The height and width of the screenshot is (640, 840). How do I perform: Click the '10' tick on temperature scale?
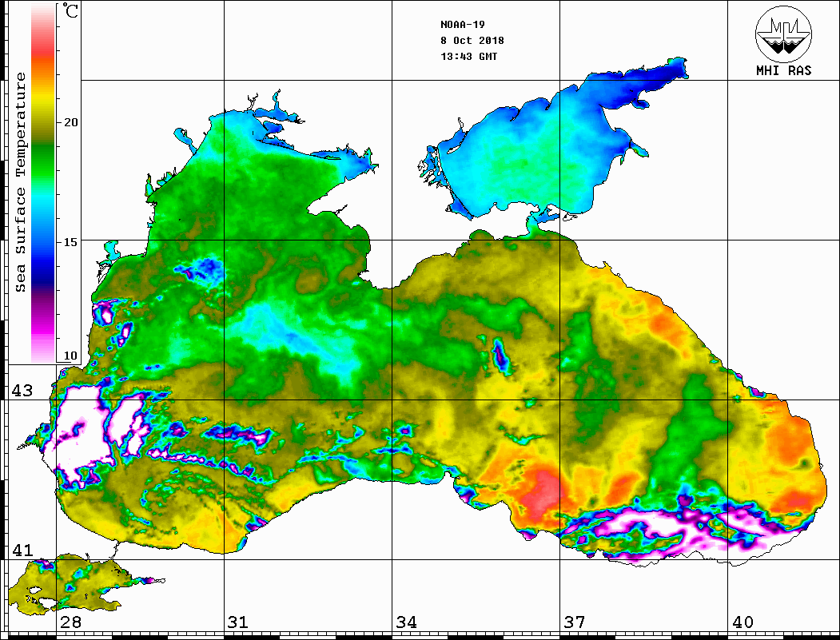point(70,356)
